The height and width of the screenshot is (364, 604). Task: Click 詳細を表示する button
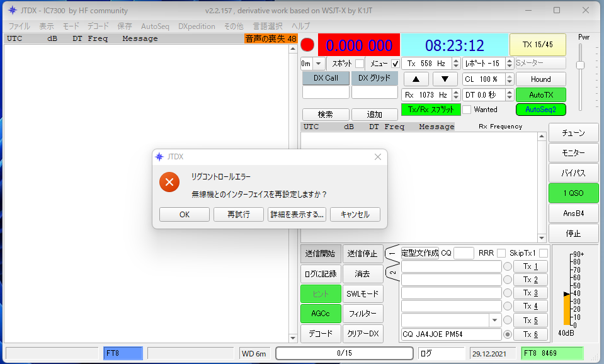297,215
